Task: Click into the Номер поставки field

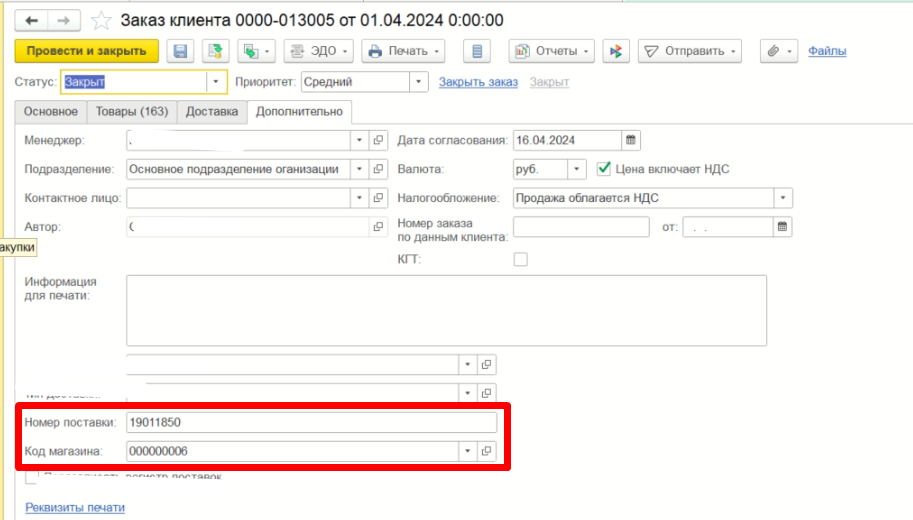Action: (312, 423)
